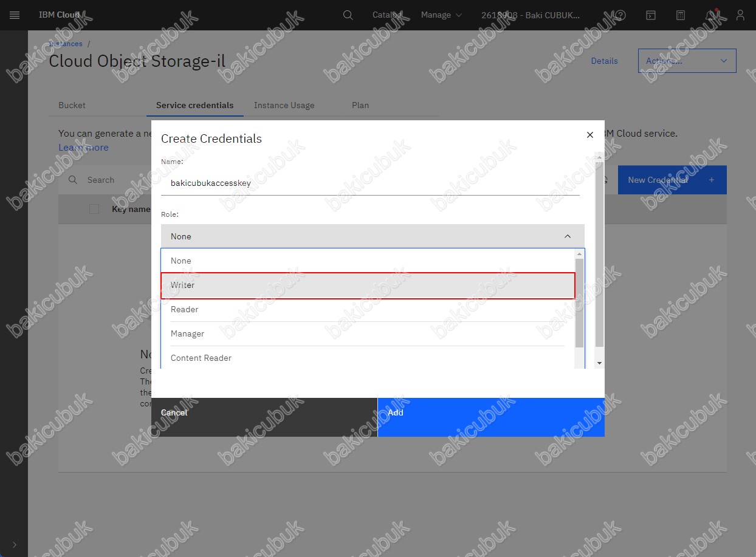Go to the IBM Cloud home logo
This screenshot has width=756, height=557.
click(60, 15)
